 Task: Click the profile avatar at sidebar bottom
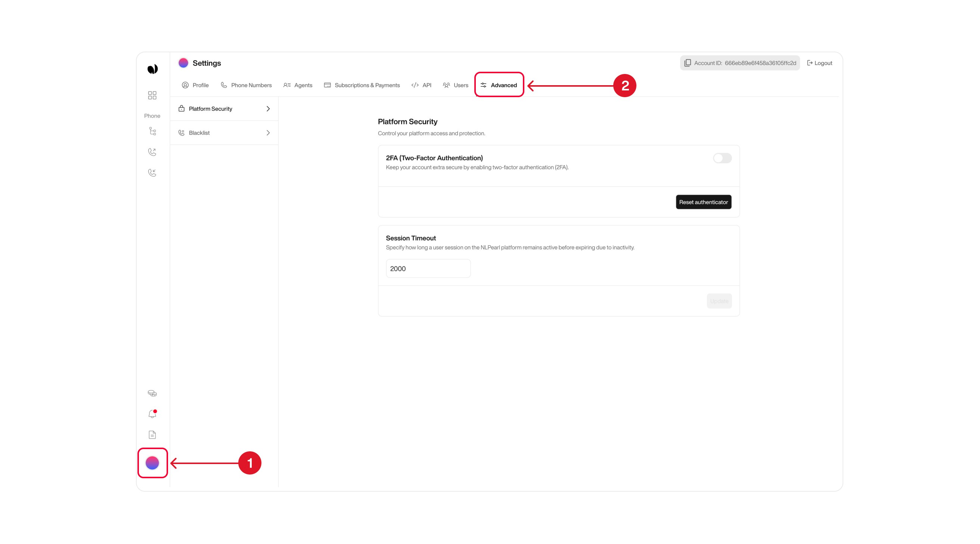(152, 463)
